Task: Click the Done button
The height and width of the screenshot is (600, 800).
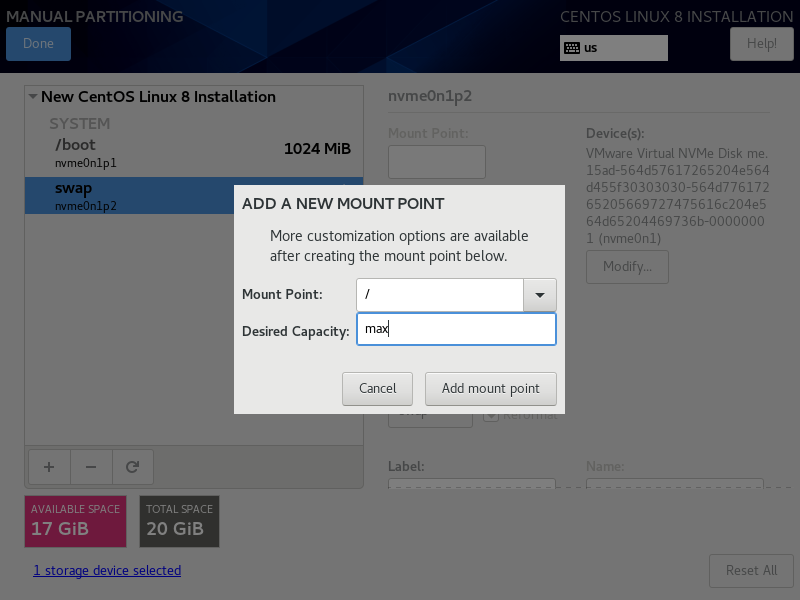Action: 38,44
